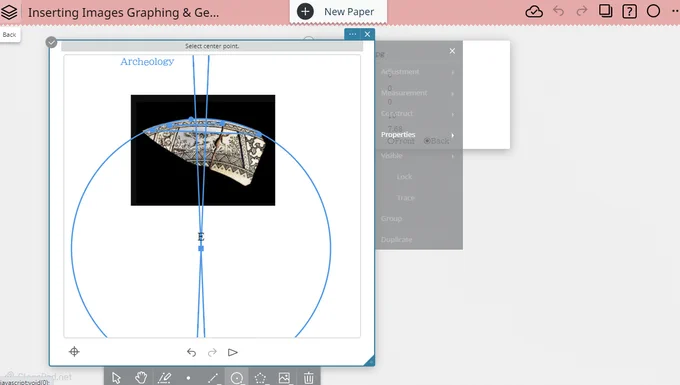Click the Archeology heading text
The height and width of the screenshot is (385, 680).
(x=147, y=62)
